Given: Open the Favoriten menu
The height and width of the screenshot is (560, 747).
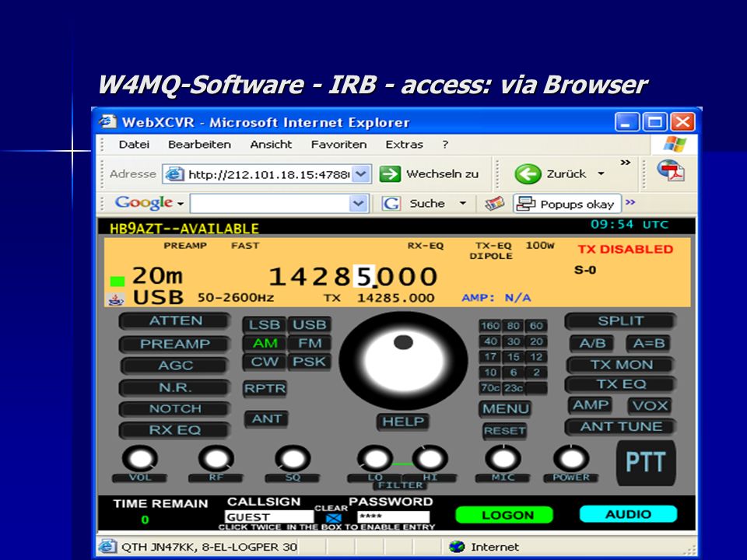Looking at the screenshot, I should (x=338, y=145).
